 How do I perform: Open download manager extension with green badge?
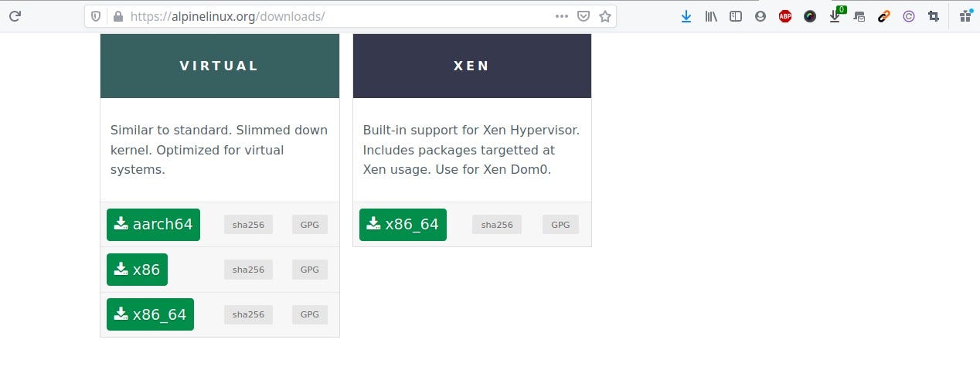[835, 15]
